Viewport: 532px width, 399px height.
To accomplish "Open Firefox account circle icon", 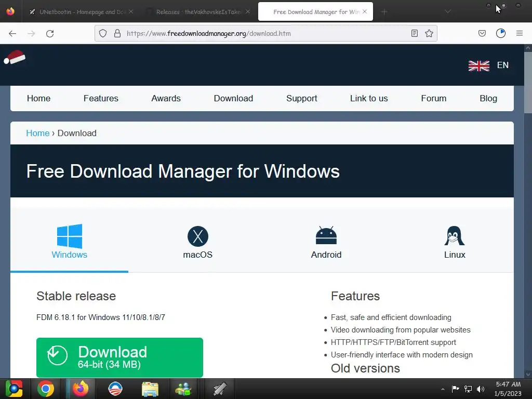I will pyautogui.click(x=501, y=33).
